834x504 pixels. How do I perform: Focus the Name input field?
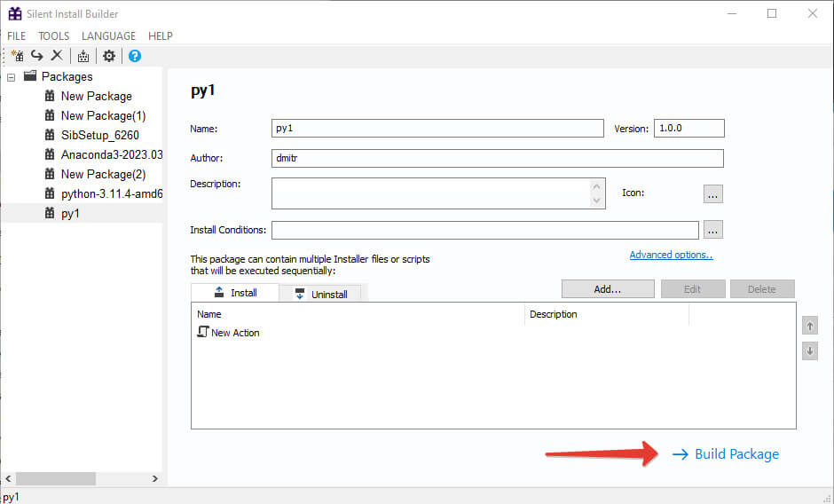pos(437,129)
